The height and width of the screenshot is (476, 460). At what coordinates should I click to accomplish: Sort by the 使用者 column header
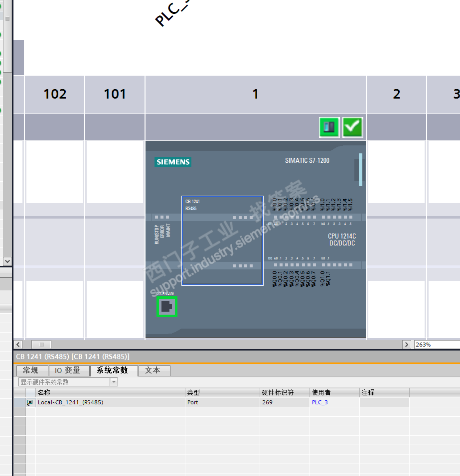click(x=334, y=392)
